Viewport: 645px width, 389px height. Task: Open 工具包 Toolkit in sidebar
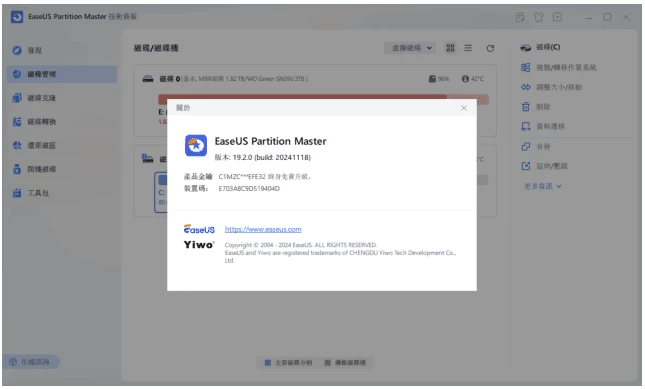click(x=62, y=193)
